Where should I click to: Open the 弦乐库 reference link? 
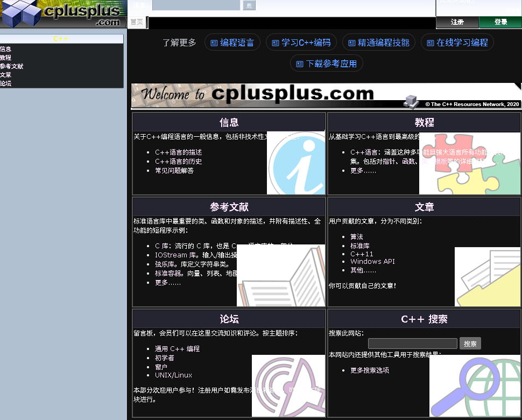pyautogui.click(x=166, y=264)
